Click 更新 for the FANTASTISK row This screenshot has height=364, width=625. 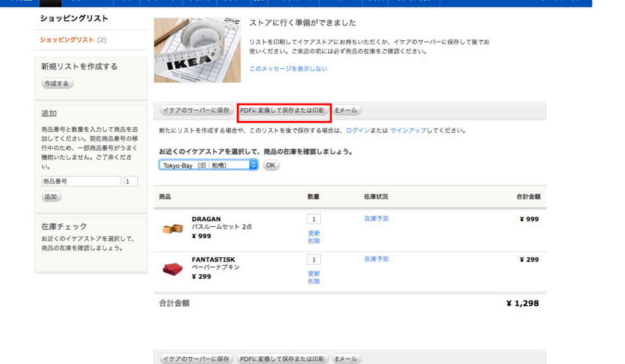(x=314, y=274)
